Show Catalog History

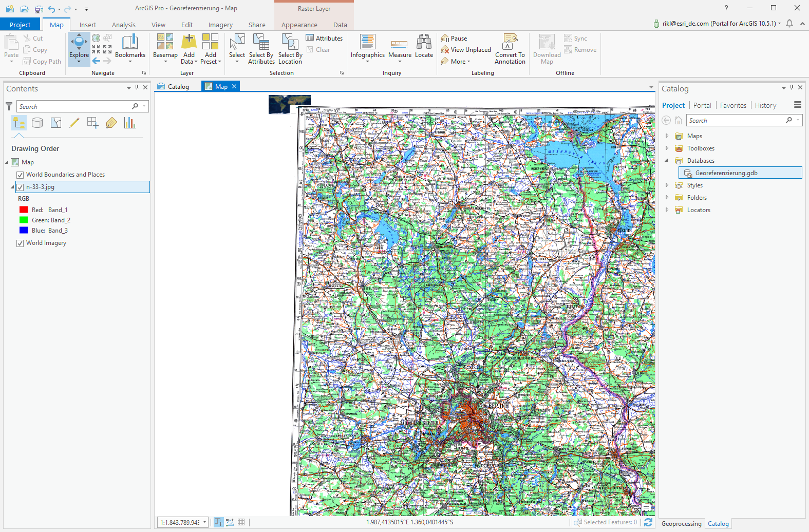[765, 105]
